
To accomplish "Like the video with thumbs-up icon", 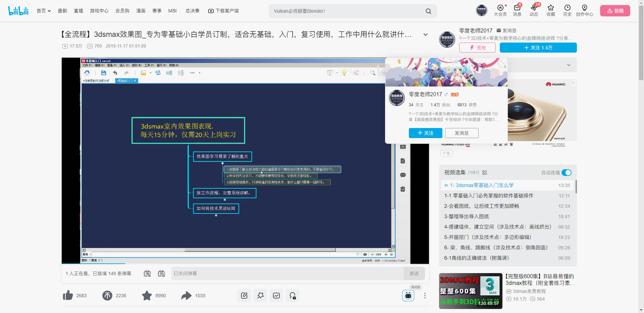I will click(x=68, y=295).
